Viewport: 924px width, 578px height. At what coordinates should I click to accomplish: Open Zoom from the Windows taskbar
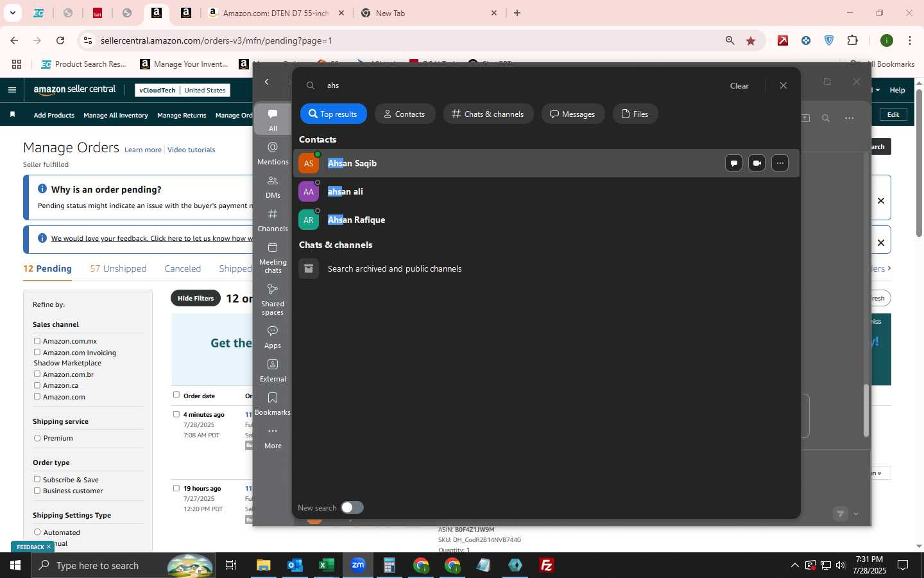[358, 565]
